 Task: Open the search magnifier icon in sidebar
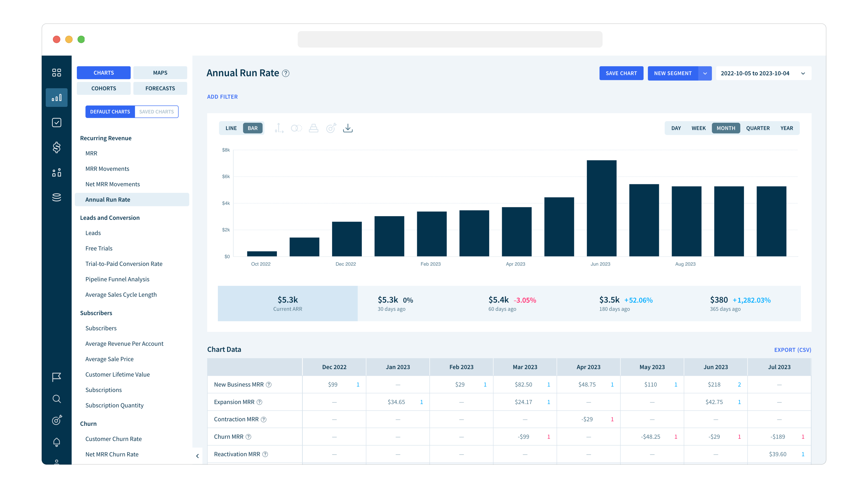[57, 399]
